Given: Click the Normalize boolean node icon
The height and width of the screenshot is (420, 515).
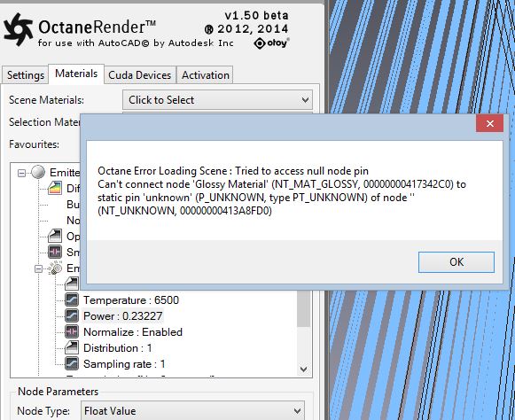Looking at the screenshot, I should coord(72,331).
